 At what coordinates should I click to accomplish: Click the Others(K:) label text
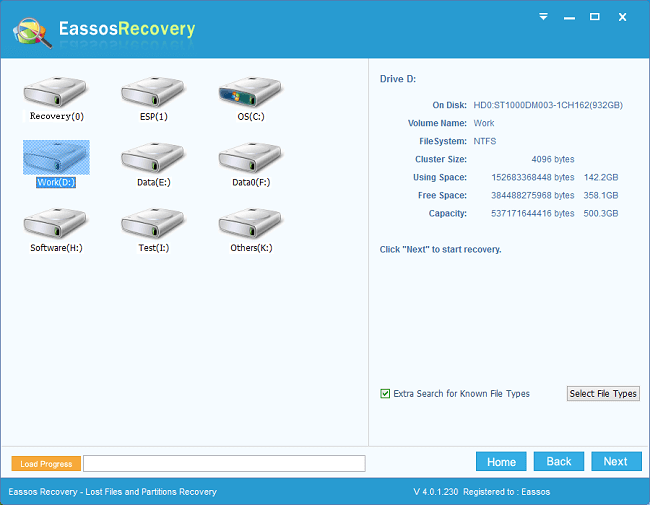pyautogui.click(x=251, y=248)
